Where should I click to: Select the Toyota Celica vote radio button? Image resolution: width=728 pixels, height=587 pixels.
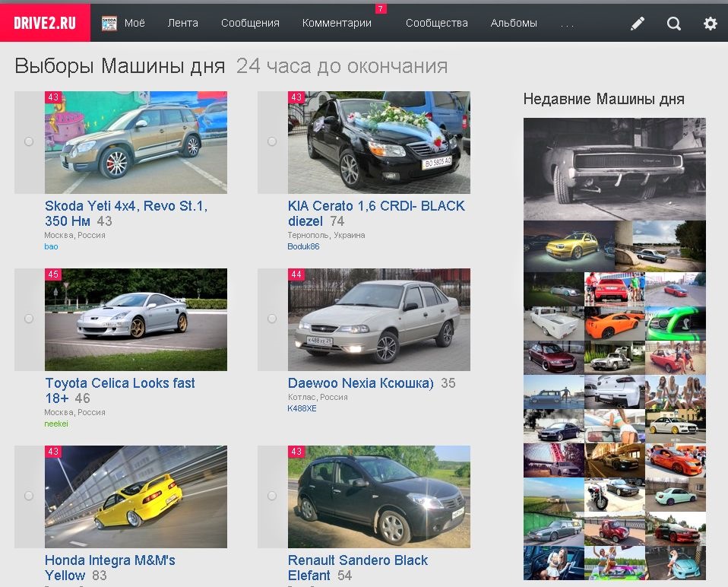point(29,319)
